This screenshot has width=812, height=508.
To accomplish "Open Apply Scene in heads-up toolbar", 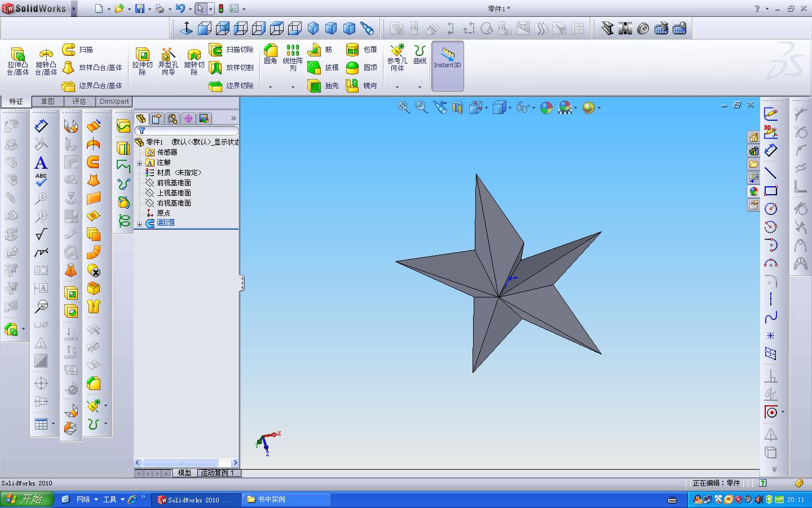I will pos(565,107).
